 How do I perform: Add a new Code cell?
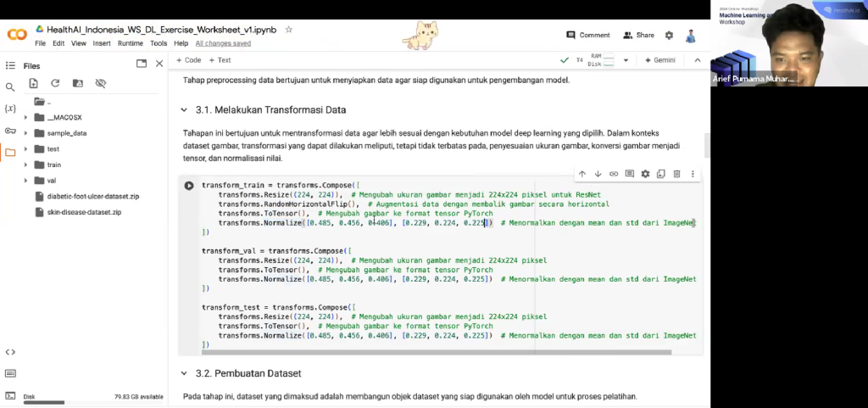pos(188,60)
